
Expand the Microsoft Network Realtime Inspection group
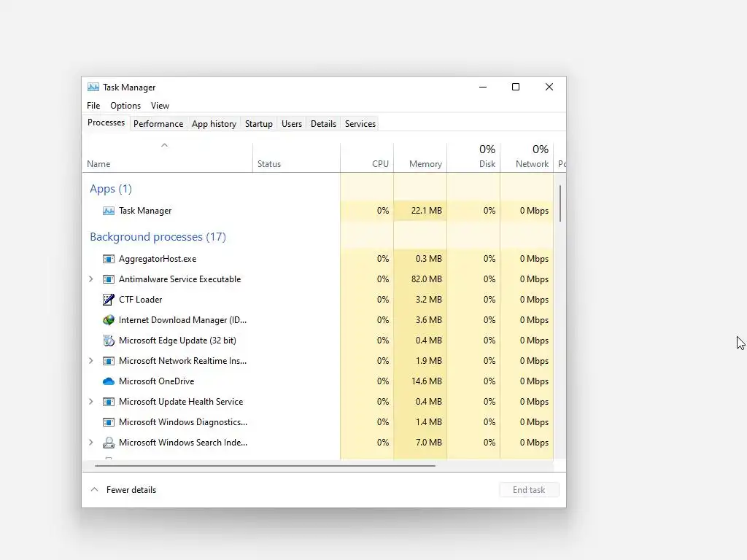[91, 361]
